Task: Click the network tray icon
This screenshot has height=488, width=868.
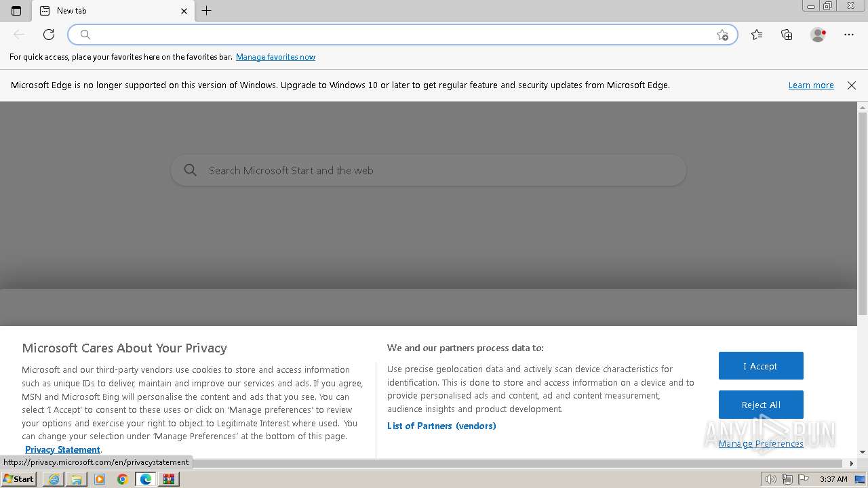Action: 787,479
